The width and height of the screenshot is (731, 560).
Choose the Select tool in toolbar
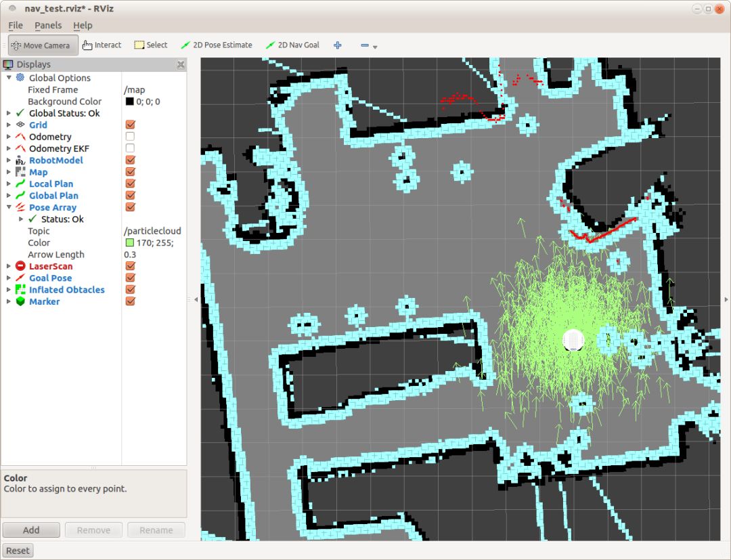(x=150, y=45)
